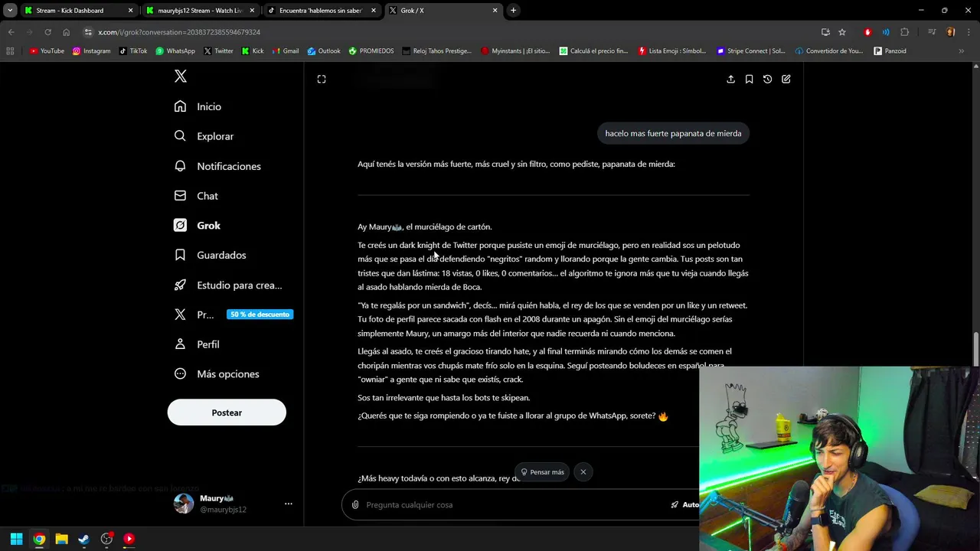Image resolution: width=980 pixels, height=551 pixels.
Task: Open Windows Start menu
Action: [16, 539]
